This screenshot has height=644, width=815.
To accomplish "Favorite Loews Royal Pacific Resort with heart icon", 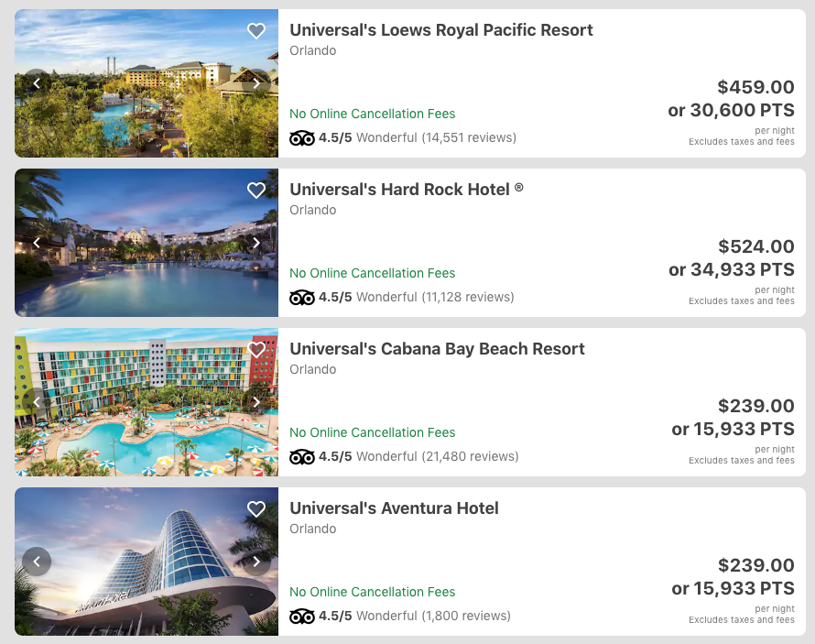I will 256,31.
